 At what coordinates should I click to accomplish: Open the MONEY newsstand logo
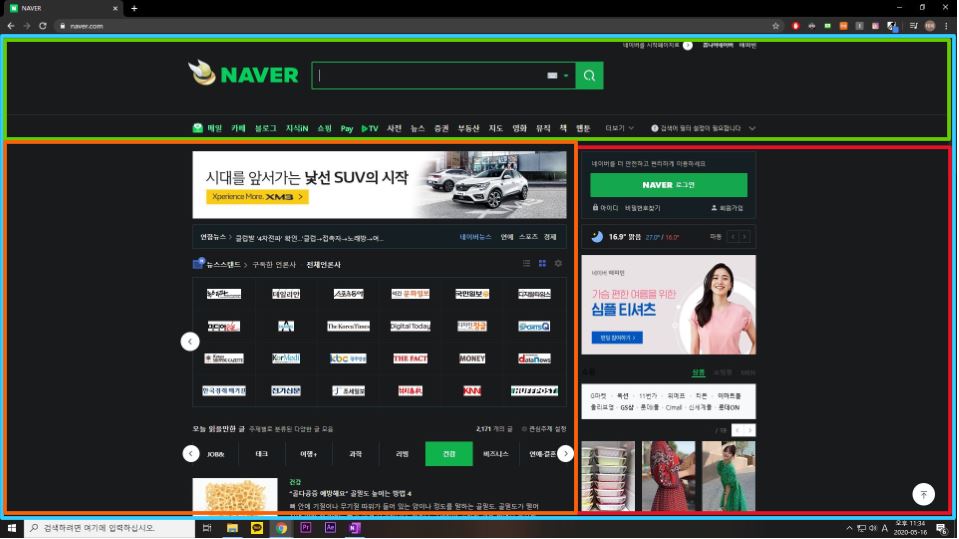pyautogui.click(x=472, y=359)
